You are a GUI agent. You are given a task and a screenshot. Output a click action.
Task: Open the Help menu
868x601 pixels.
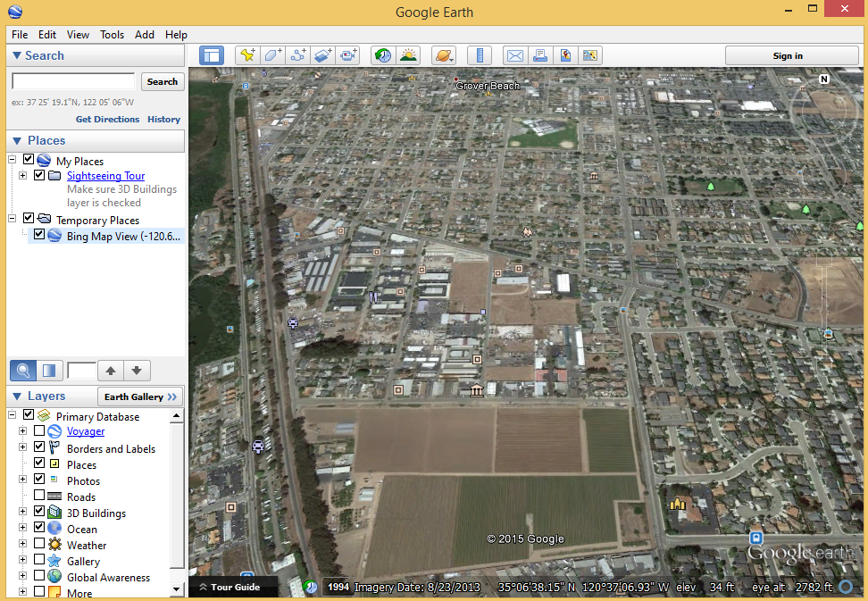[176, 34]
